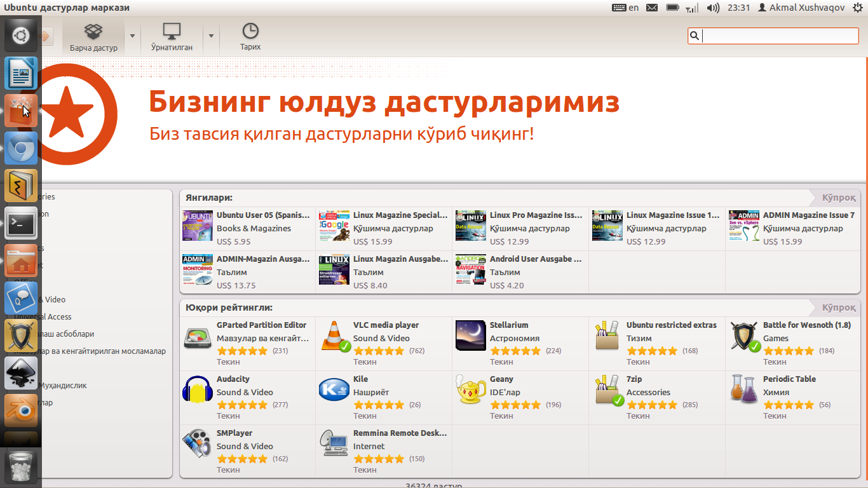Select the Audacity headphones icon
The height and width of the screenshot is (488, 868).
pos(198,390)
